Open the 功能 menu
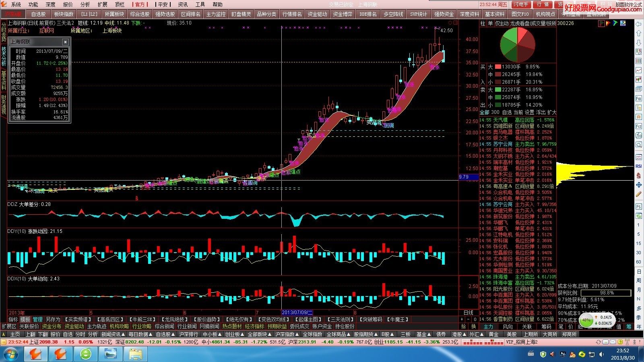Image resolution: width=644 pixels, height=362 pixels. 33,4
